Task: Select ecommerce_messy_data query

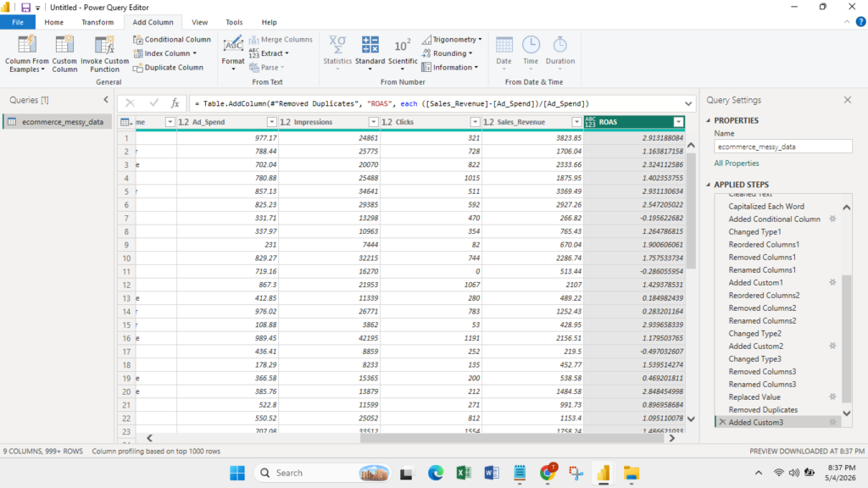Action: [x=57, y=122]
